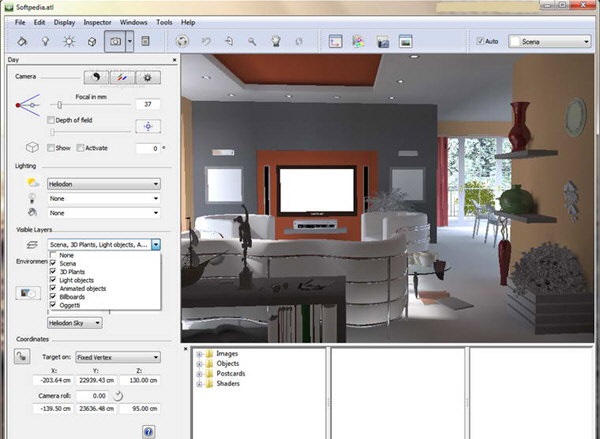Select the camera inspector icon

tap(115, 41)
